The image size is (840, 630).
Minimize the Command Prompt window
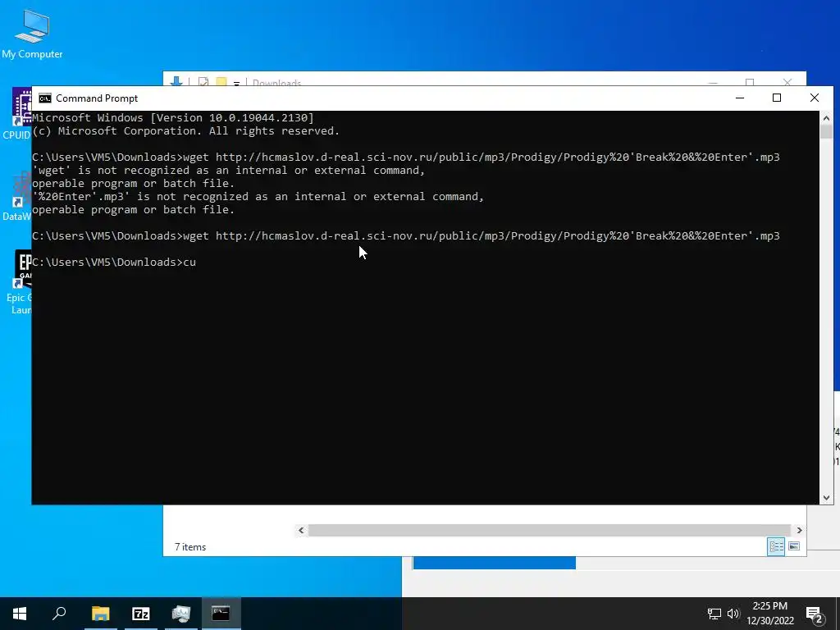(x=740, y=98)
